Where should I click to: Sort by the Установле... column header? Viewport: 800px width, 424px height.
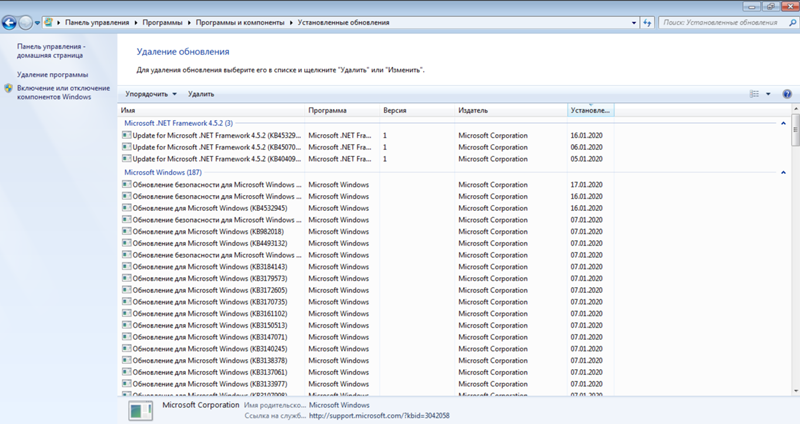[x=590, y=110]
